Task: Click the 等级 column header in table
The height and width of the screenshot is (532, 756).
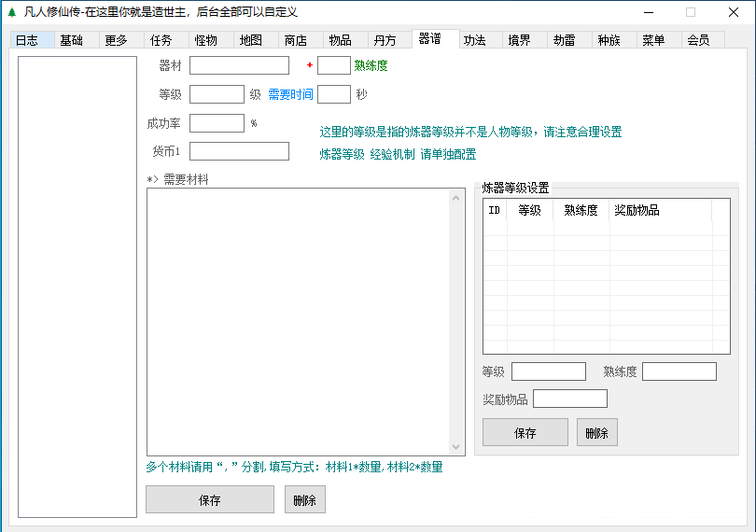Action: click(x=530, y=210)
